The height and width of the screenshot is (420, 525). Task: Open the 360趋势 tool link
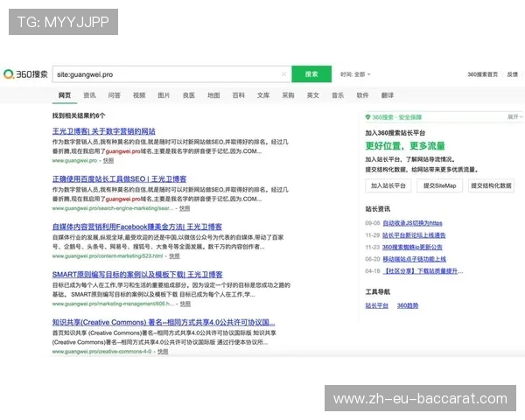[408, 305]
